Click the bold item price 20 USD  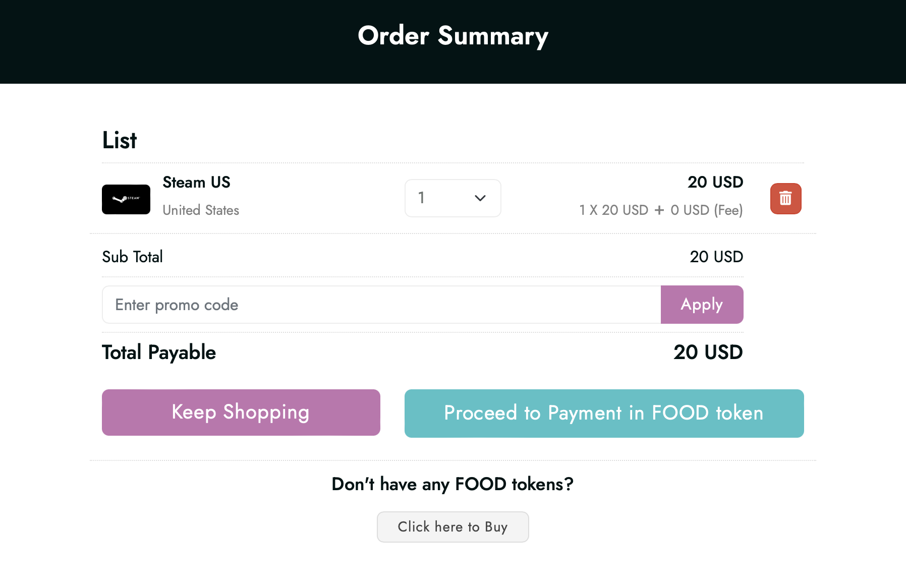[x=715, y=182]
